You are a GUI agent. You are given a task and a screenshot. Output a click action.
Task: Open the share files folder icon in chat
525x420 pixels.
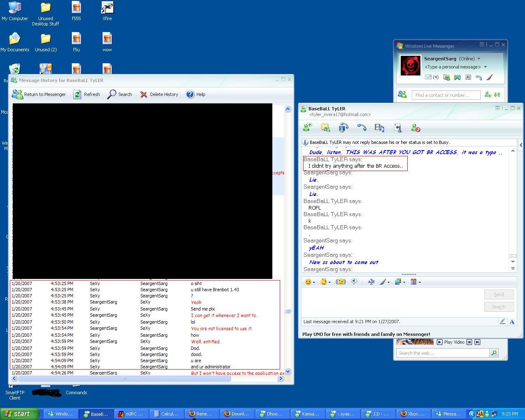[x=325, y=128]
